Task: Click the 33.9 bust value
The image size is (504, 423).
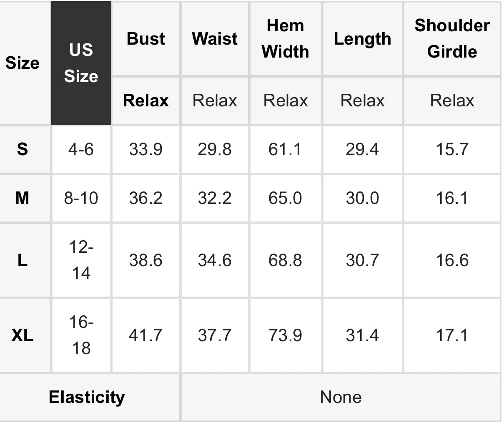Action: click(x=146, y=149)
